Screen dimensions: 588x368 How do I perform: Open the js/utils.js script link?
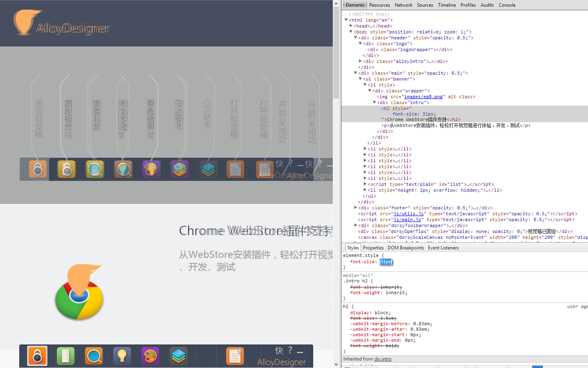click(409, 214)
